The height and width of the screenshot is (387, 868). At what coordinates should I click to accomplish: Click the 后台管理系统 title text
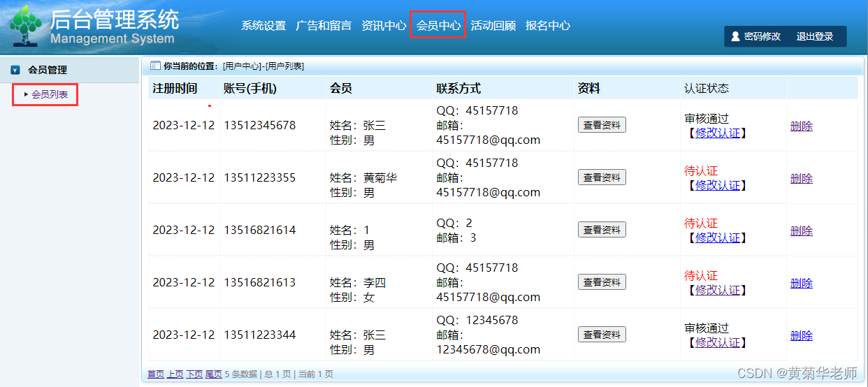tap(115, 19)
